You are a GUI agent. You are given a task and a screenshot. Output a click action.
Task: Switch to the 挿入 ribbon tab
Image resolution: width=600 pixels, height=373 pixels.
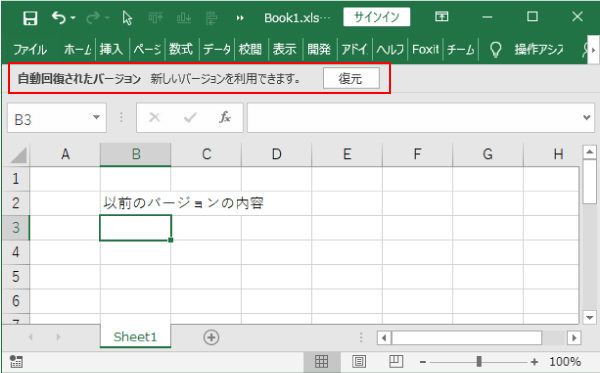(x=111, y=49)
